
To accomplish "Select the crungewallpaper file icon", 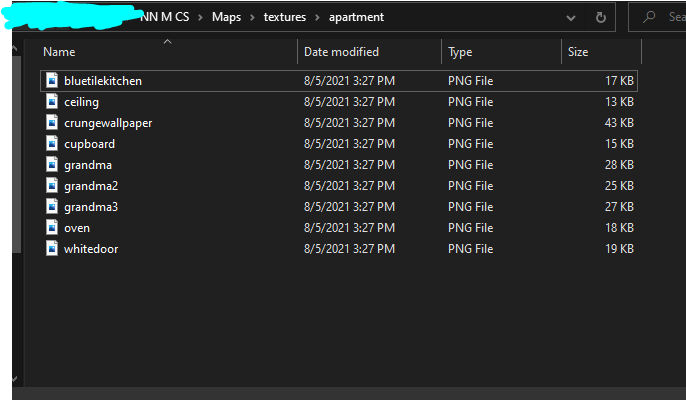I will pyautogui.click(x=53, y=123).
